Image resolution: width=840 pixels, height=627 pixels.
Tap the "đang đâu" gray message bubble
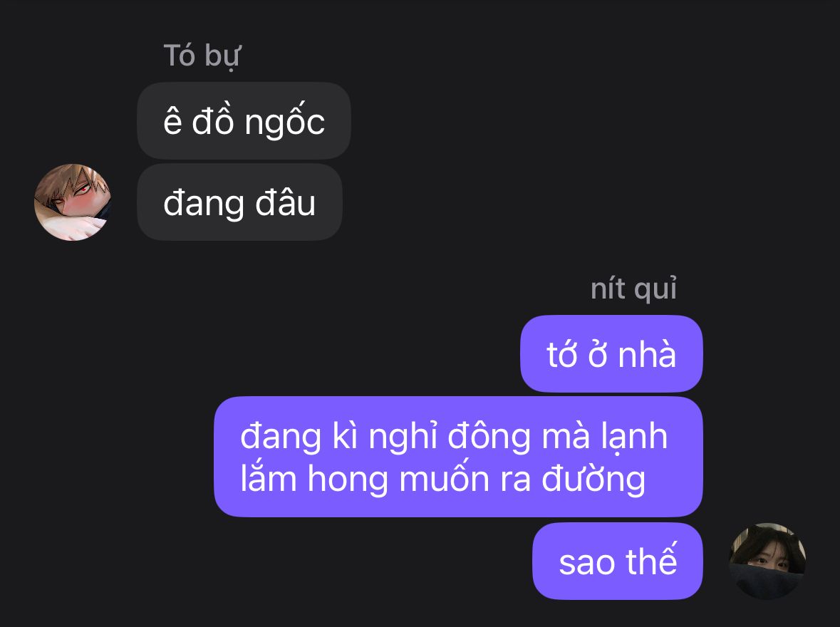click(x=239, y=202)
